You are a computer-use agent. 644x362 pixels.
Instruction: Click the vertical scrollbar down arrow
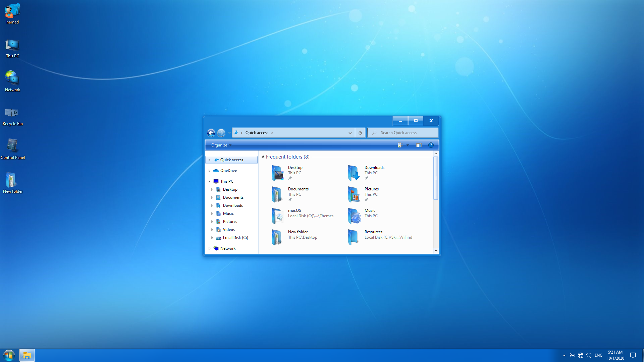436,251
